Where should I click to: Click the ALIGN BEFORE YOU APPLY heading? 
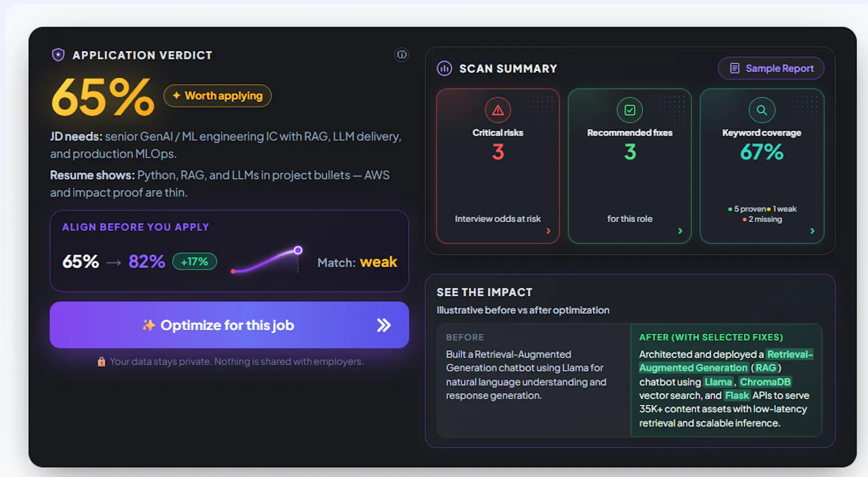[136, 227]
